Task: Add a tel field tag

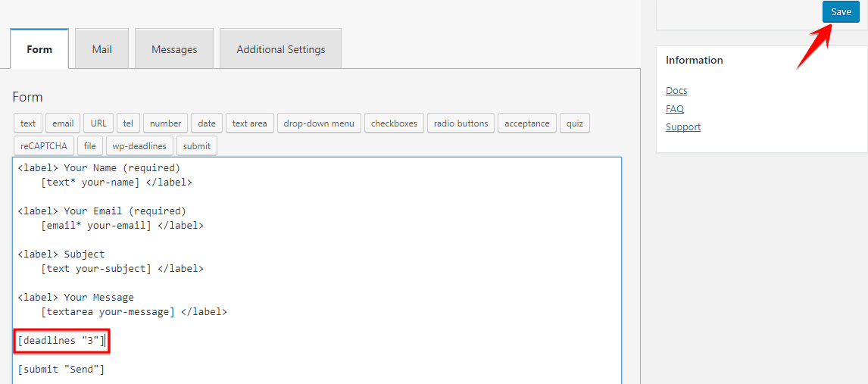Action: [128, 123]
